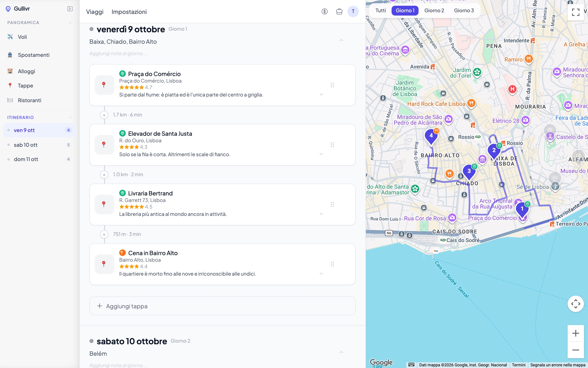Image resolution: width=588 pixels, height=368 pixels.
Task: Select Giorno 1 map filter
Action: click(405, 10)
